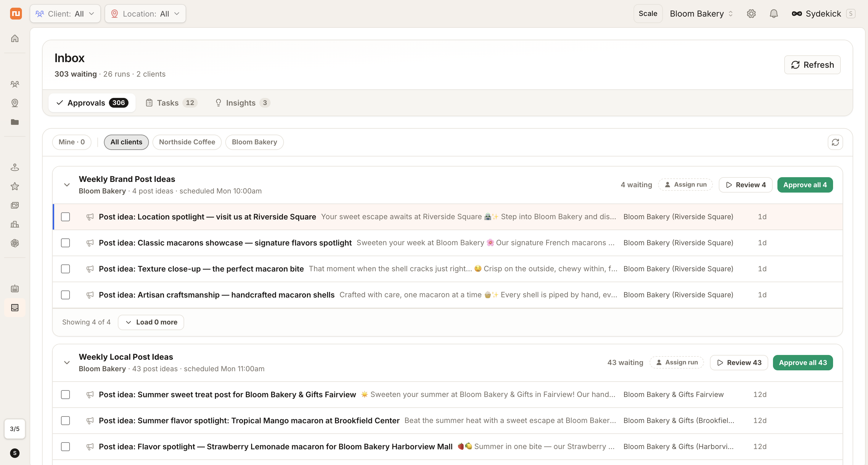868x465 pixels.
Task: Assign run for Weekly Brand Post Ideas
Action: point(685,185)
